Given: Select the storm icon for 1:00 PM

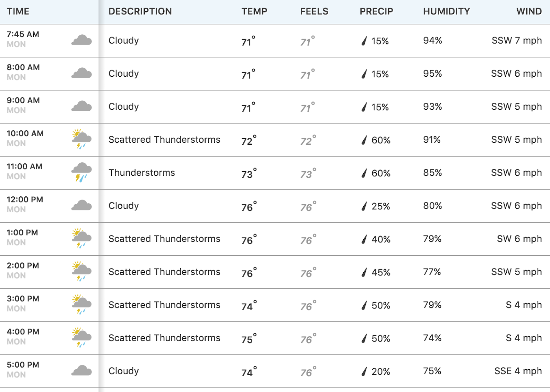Looking at the screenshot, I should pos(81,238).
